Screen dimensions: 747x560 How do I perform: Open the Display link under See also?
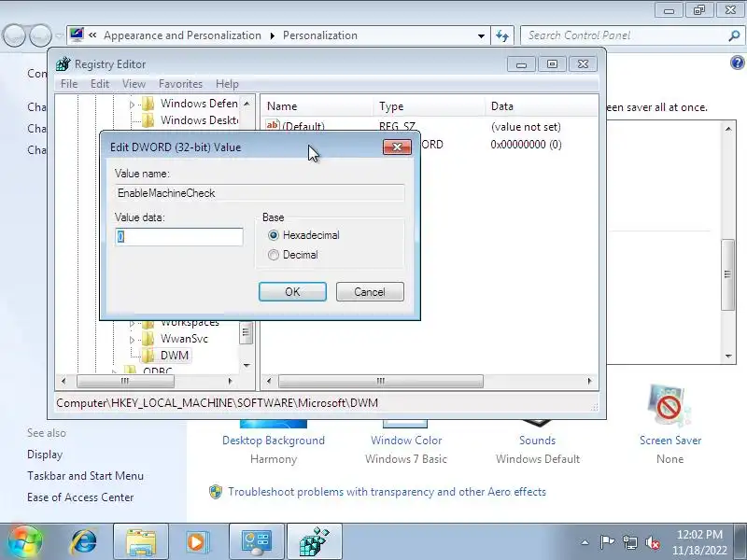pos(45,455)
